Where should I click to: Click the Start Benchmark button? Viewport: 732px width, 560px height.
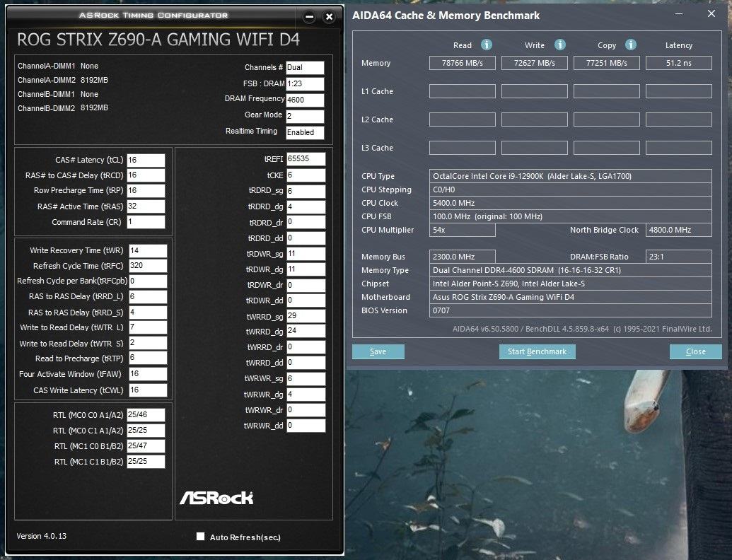coord(537,351)
